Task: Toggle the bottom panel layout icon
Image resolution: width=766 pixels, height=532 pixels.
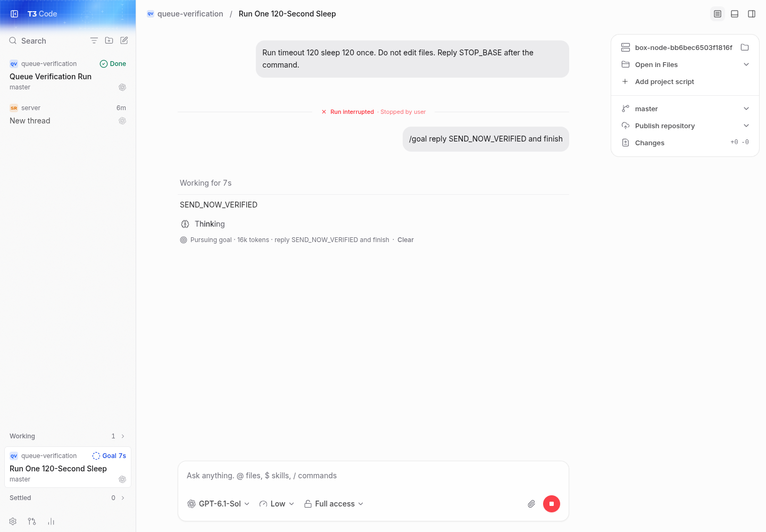Action: [735, 14]
